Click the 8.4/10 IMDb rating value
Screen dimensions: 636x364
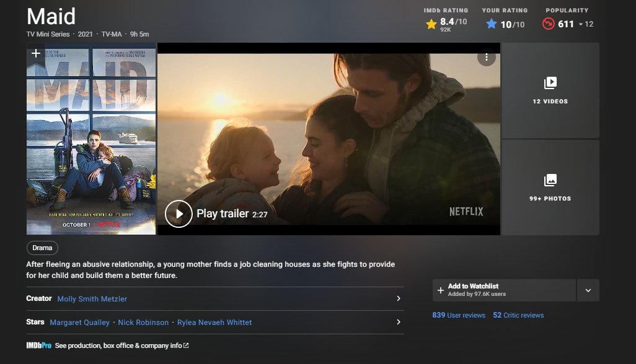click(454, 22)
